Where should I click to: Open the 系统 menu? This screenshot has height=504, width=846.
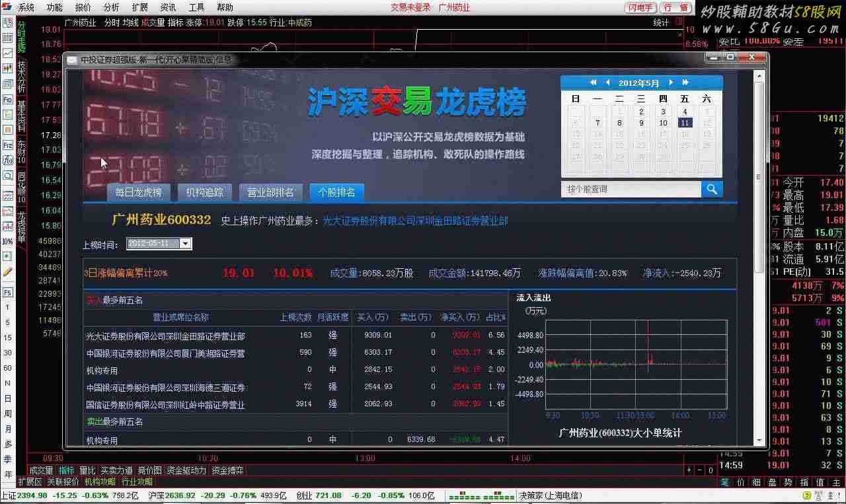click(x=26, y=7)
